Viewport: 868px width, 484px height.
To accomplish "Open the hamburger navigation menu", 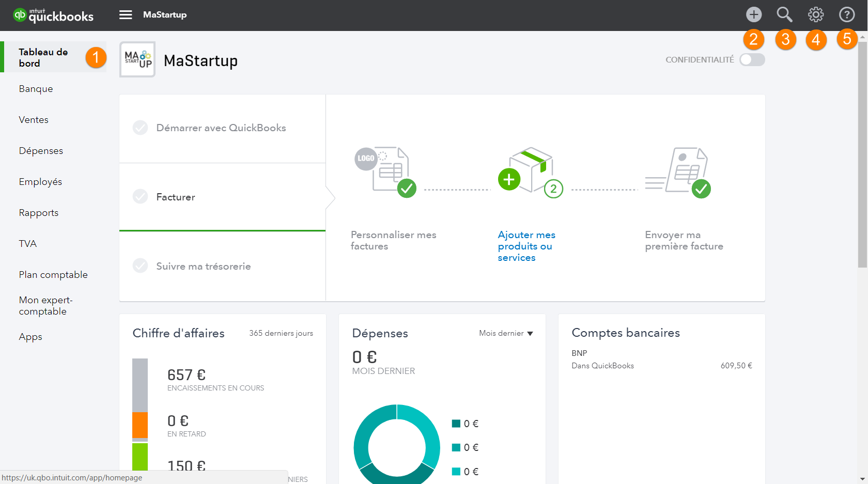I will (126, 15).
